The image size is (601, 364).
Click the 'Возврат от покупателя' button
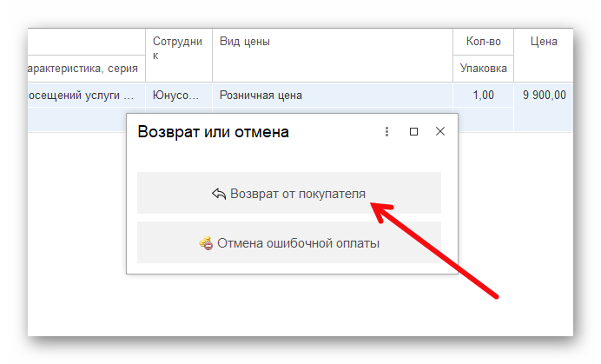pyautogui.click(x=289, y=193)
